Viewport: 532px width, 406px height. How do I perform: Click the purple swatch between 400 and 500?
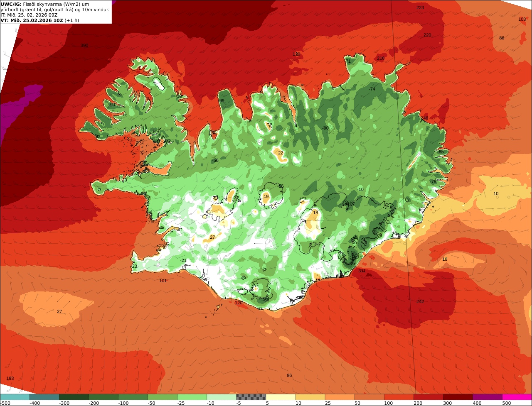[x=487, y=397]
